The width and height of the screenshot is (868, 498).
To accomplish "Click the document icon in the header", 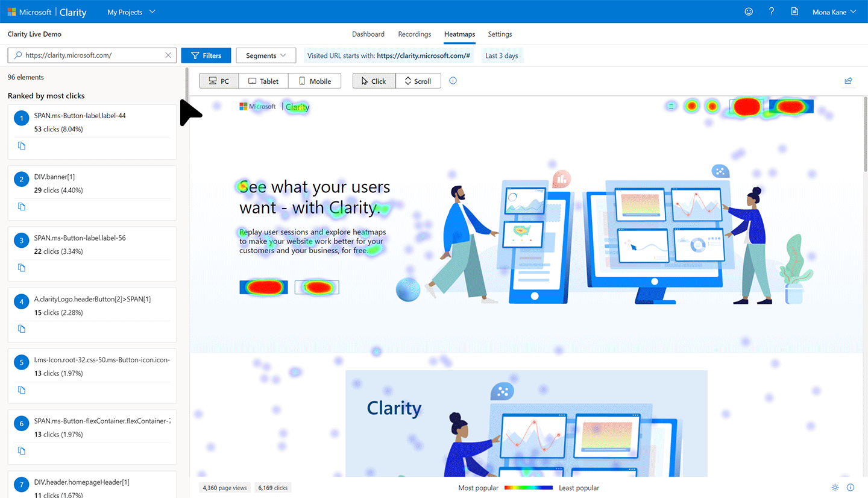I will (x=794, y=11).
